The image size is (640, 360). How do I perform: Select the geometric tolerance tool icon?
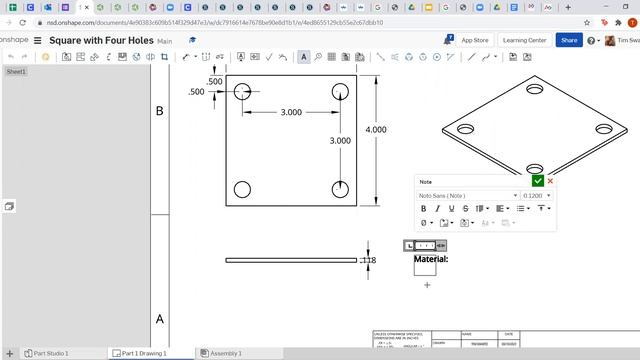[x=255, y=57]
